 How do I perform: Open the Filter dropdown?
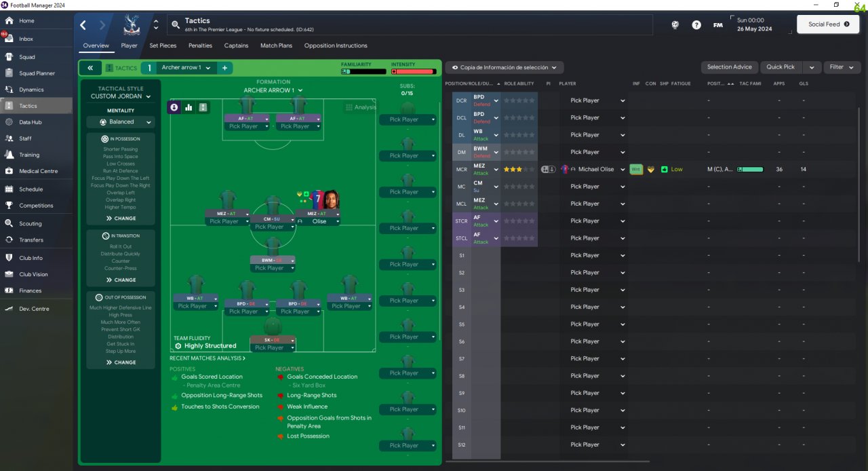point(842,67)
